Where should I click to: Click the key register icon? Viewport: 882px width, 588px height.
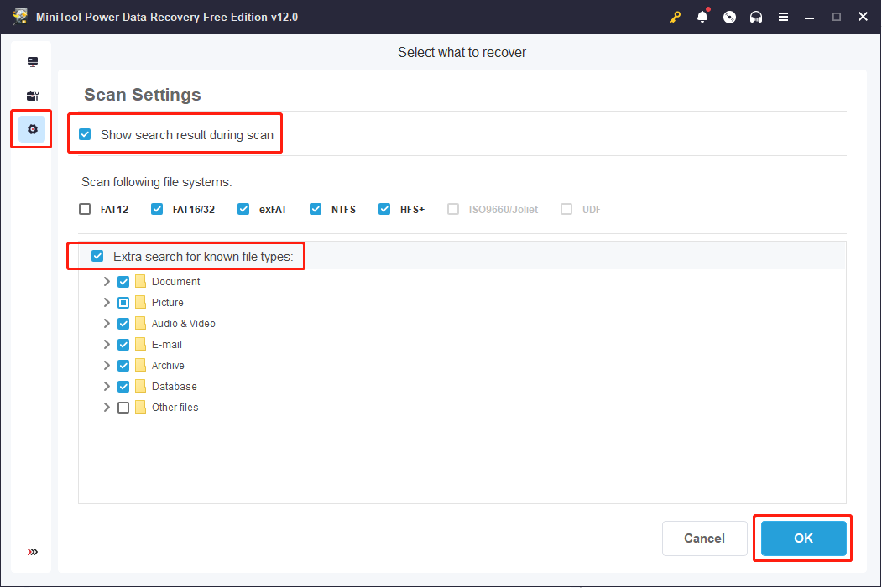click(675, 18)
